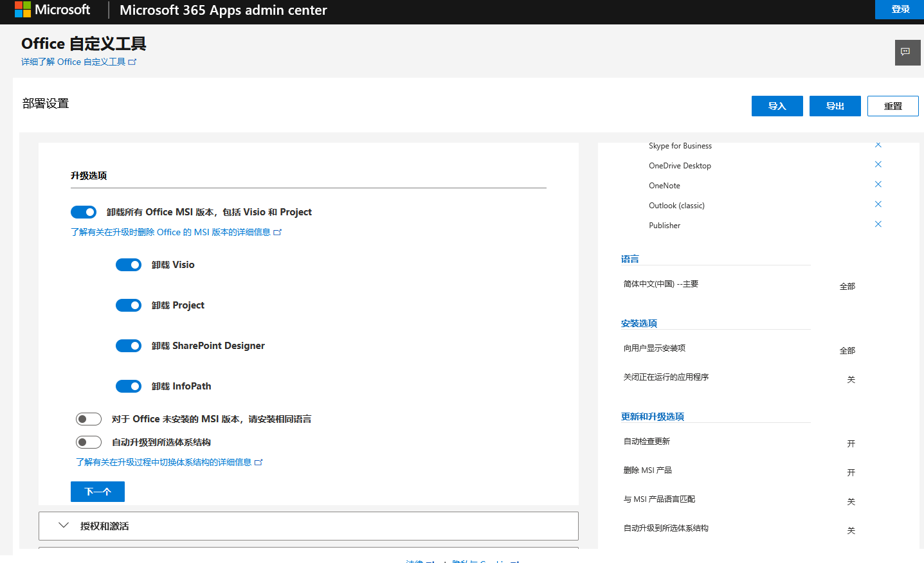Expand the 授权和激活 section chevron
Screen dimensions: 924x563
pos(64,526)
